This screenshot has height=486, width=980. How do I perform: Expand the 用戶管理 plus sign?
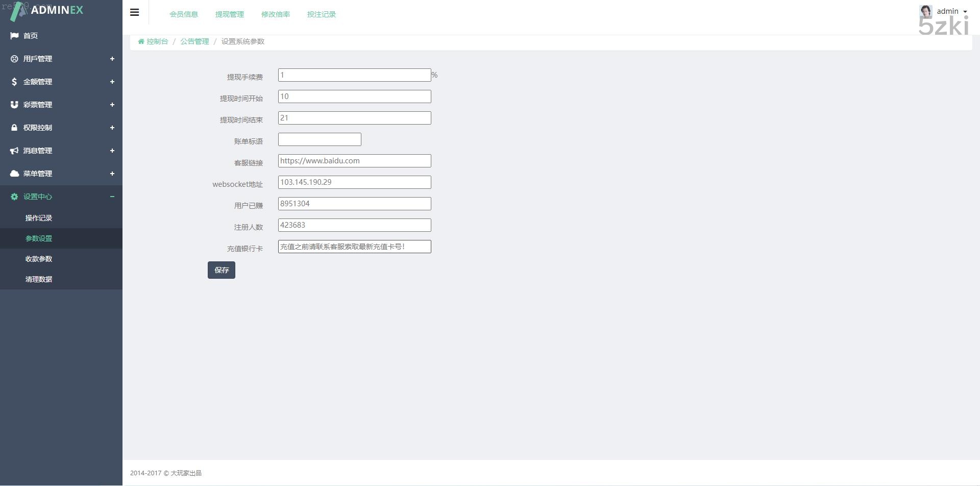click(x=112, y=59)
